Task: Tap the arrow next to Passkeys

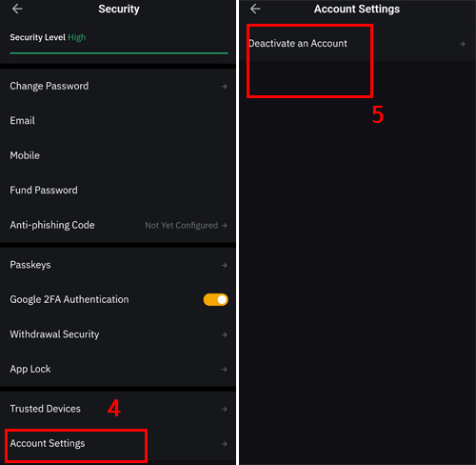Action: (x=224, y=265)
